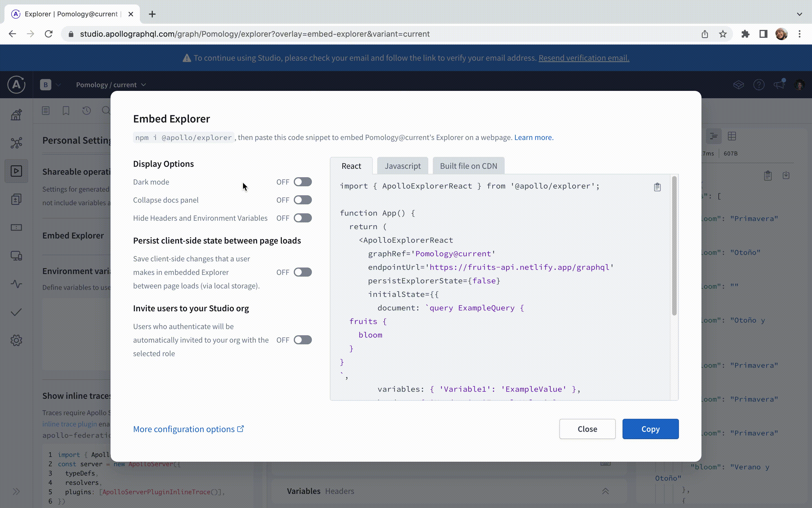Open the bookmark collections icon in Explorer

point(66,110)
